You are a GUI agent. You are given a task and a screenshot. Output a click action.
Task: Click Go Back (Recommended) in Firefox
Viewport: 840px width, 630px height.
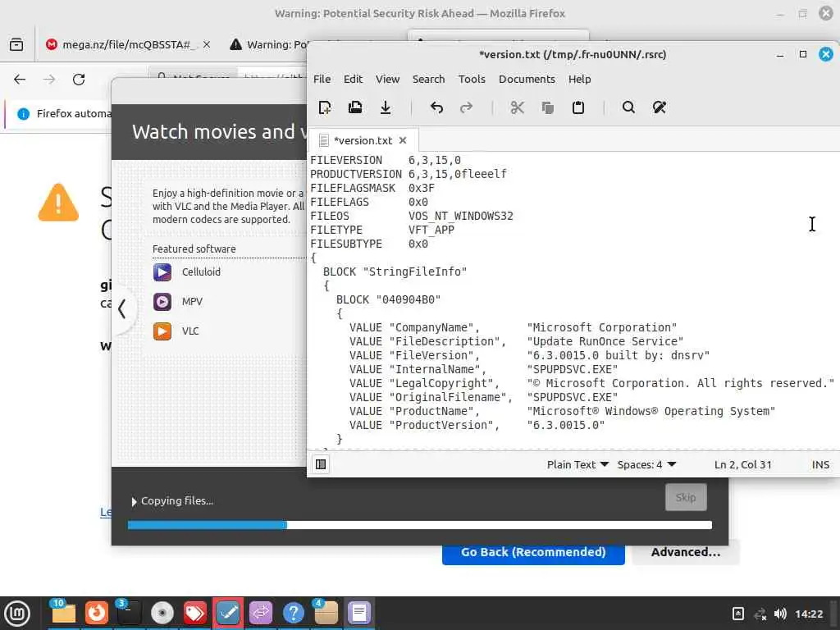[533, 552]
